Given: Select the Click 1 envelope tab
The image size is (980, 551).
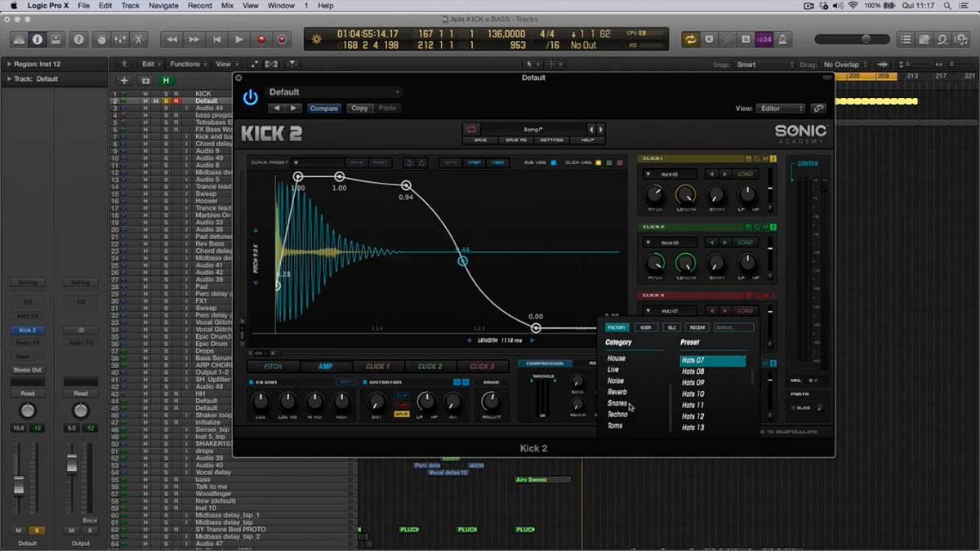Looking at the screenshot, I should click(x=377, y=367).
